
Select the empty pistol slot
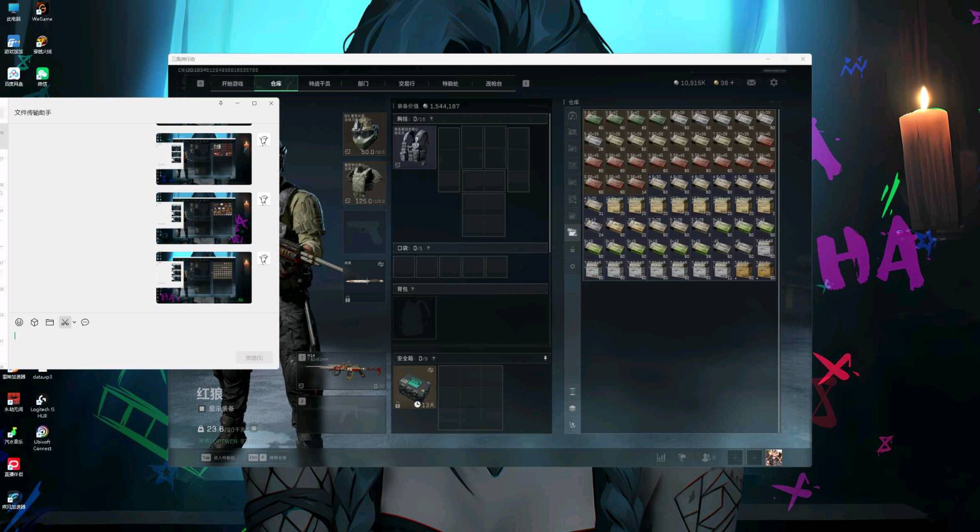click(364, 232)
